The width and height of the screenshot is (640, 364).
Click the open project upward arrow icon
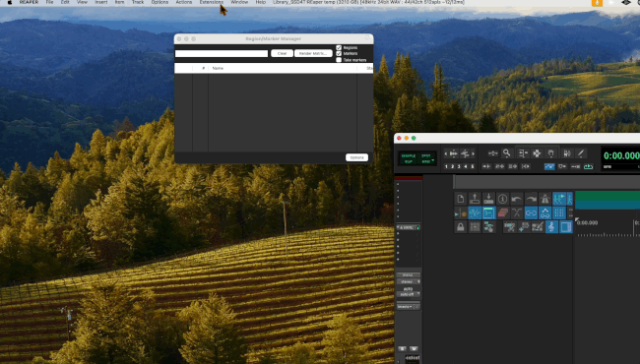(475, 199)
